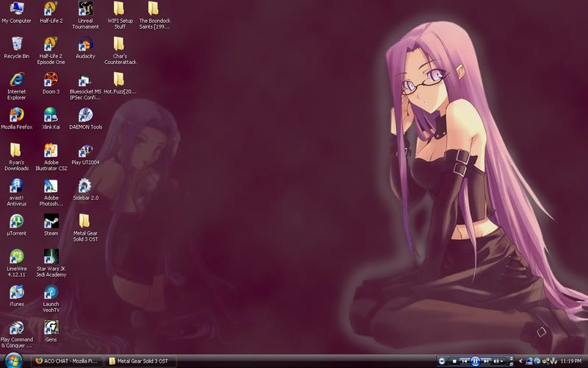Image resolution: width=588 pixels, height=368 pixels.
Task: Pause playback in the taskbar media player
Action: (x=476, y=361)
